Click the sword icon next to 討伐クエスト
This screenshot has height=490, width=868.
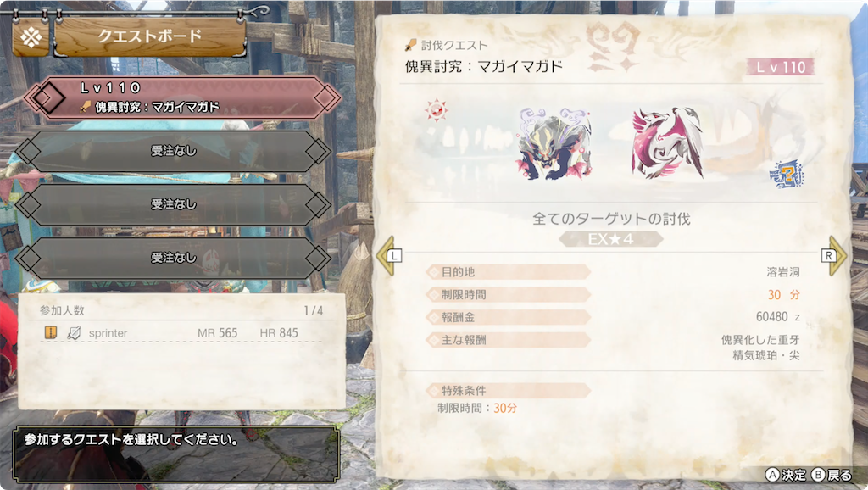pos(411,45)
